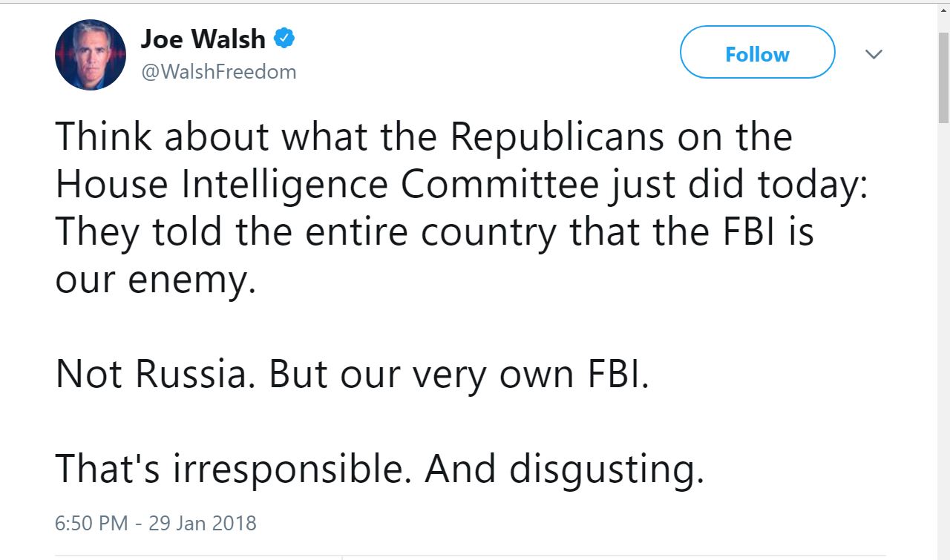Click the '29 Jan 2018' date text
Screen dimensions: 950x560
[203, 523]
